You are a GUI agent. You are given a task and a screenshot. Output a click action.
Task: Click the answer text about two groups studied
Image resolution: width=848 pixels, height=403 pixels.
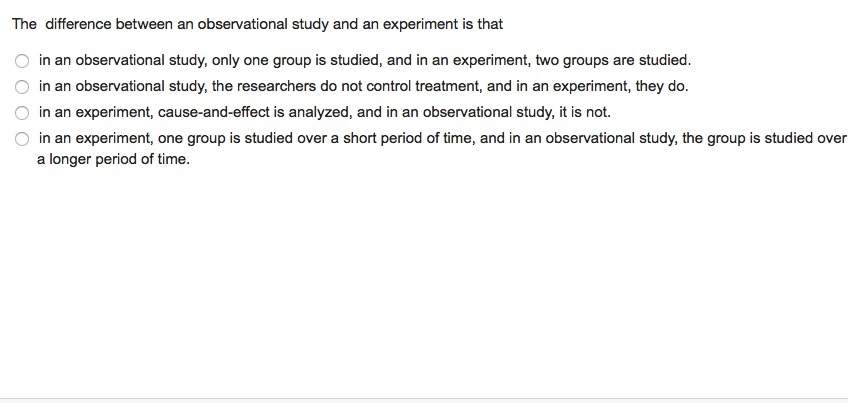[365, 61]
